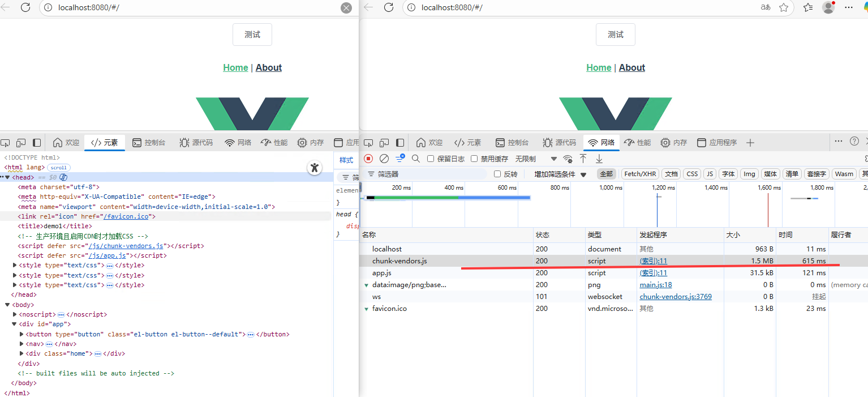Open the favorites list icon in right browser
868x397 pixels.
(808, 7)
